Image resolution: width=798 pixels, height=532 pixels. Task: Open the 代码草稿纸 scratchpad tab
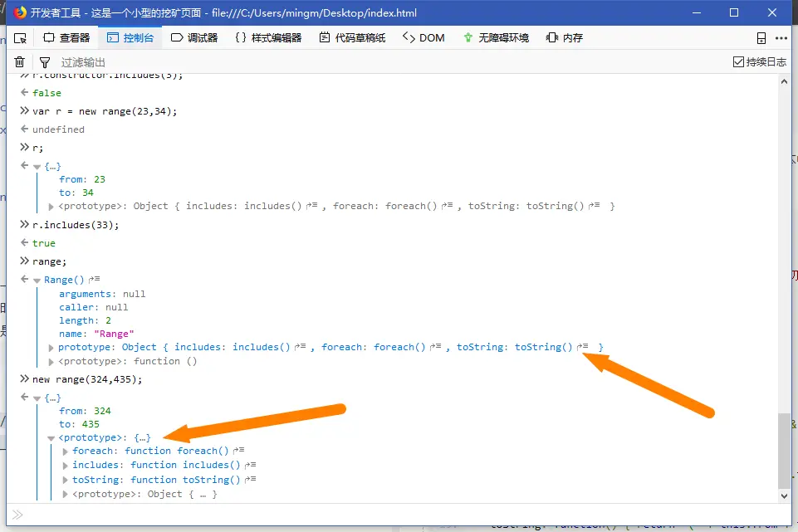point(352,38)
